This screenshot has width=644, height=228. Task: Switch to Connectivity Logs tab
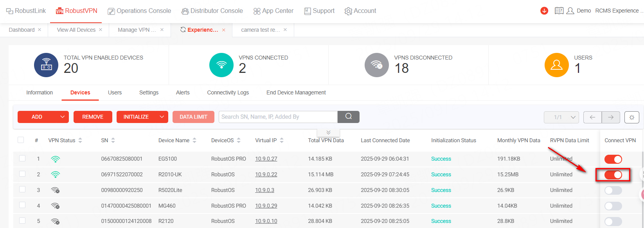[228, 92]
